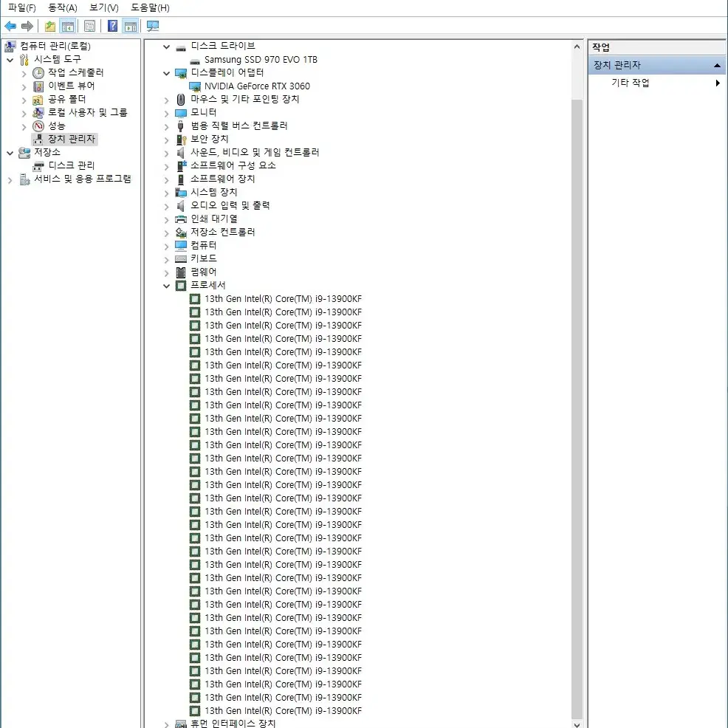Click the NVIDIA GeForce RTX 3060 adapter icon
The height and width of the screenshot is (728, 728).
[x=195, y=86]
